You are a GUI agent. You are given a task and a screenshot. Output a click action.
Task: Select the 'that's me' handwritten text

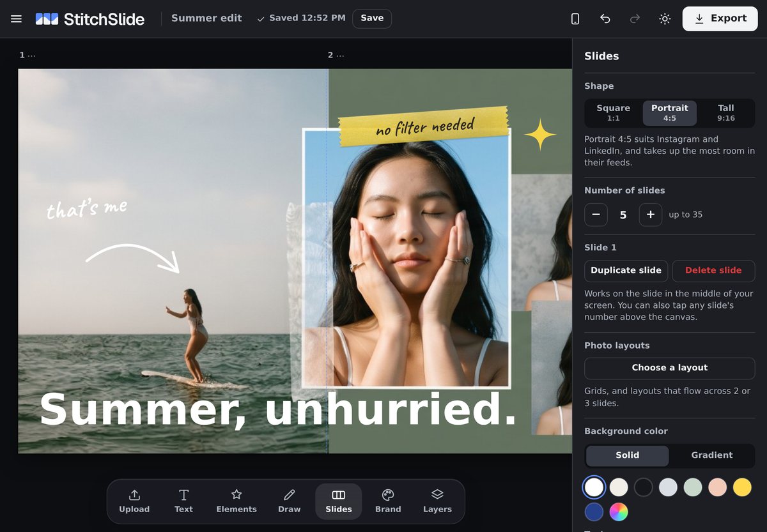point(87,208)
